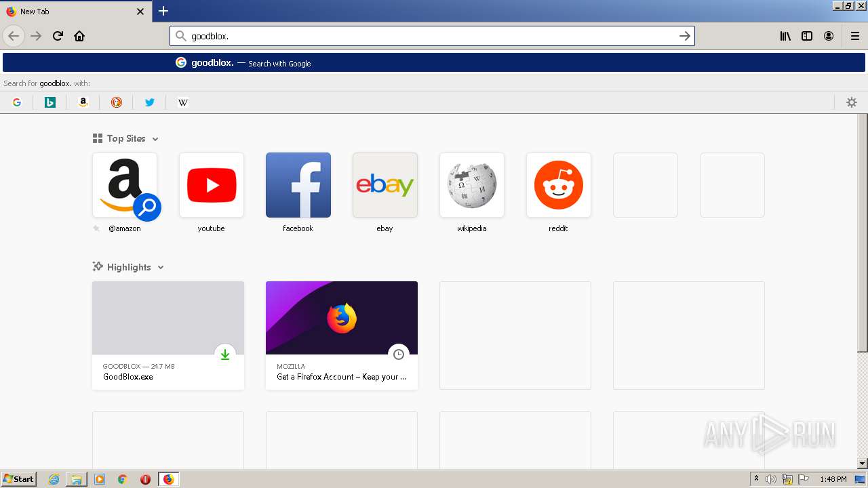Viewport: 868px width, 488px height.
Task: Go forward with the Forward arrow button
Action: [x=36, y=36]
